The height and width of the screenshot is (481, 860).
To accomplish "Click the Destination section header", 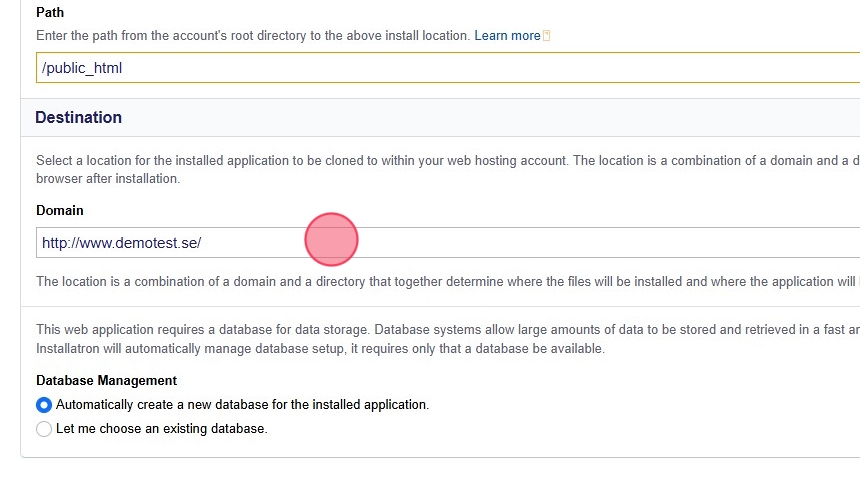I will (x=78, y=117).
